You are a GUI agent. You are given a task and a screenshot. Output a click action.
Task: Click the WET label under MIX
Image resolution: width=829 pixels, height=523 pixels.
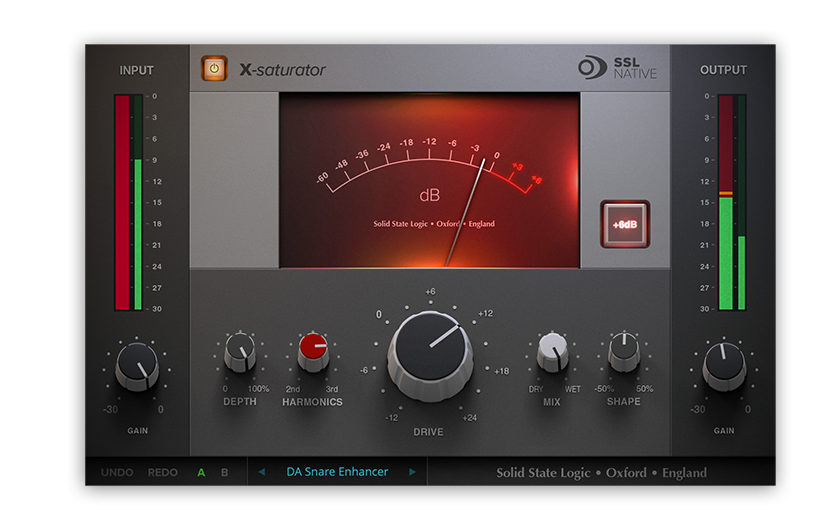click(573, 389)
